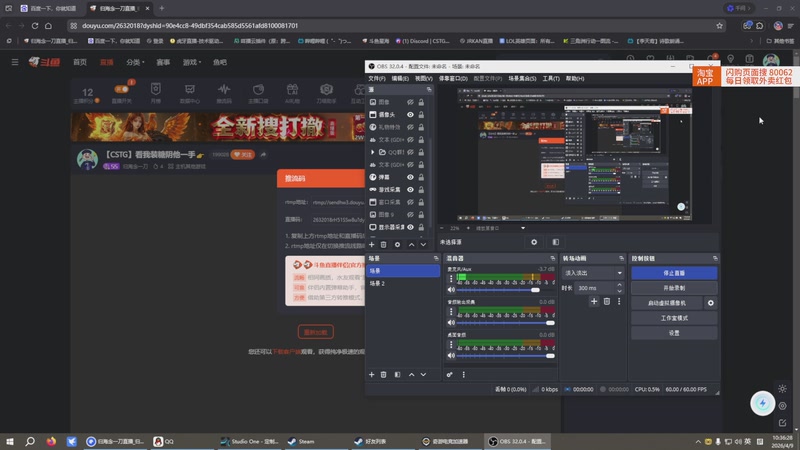Select 场景 2 in the scenes list
800x450 pixels.
click(x=377, y=284)
